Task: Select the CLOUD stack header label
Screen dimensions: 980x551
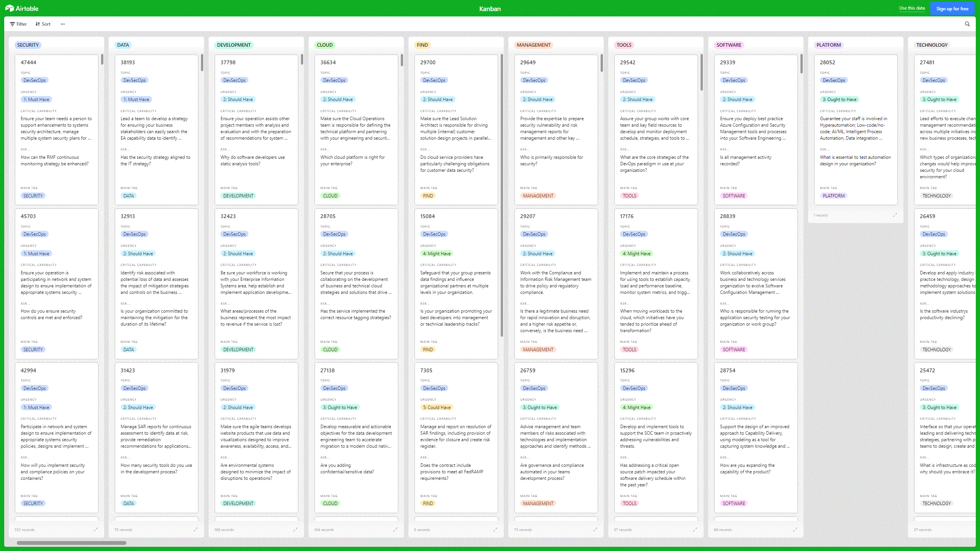Action: [325, 45]
